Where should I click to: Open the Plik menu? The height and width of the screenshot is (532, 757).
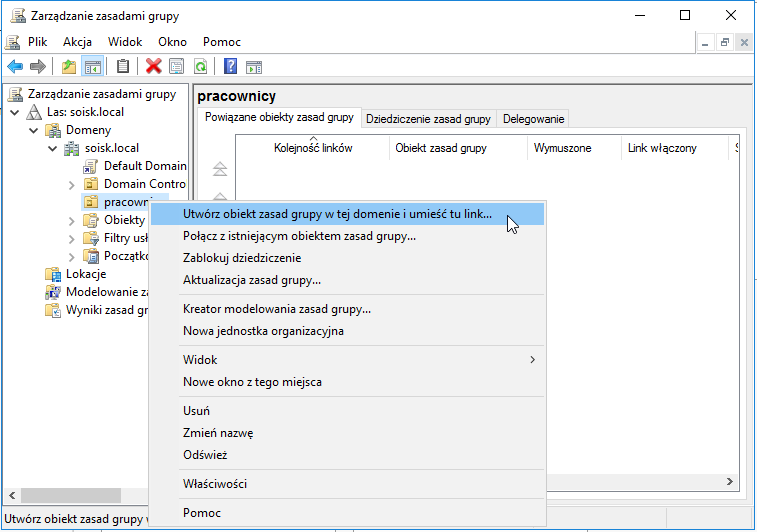(x=37, y=42)
